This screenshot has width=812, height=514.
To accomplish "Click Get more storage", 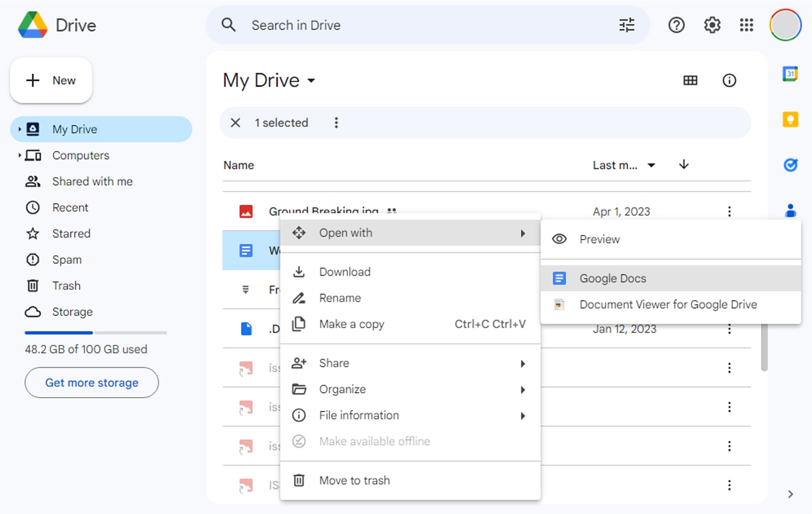I will (91, 382).
